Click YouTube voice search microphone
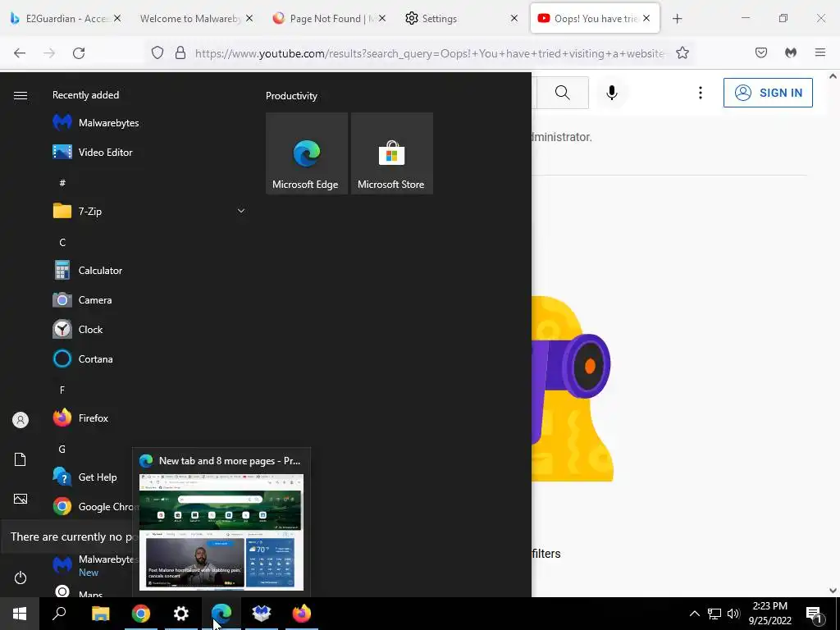 tap(612, 93)
